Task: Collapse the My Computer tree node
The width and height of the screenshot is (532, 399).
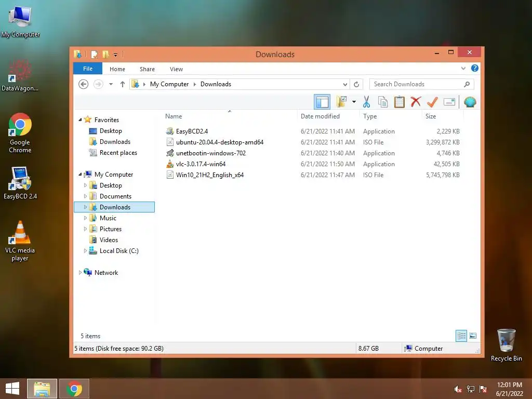Action: tap(80, 175)
